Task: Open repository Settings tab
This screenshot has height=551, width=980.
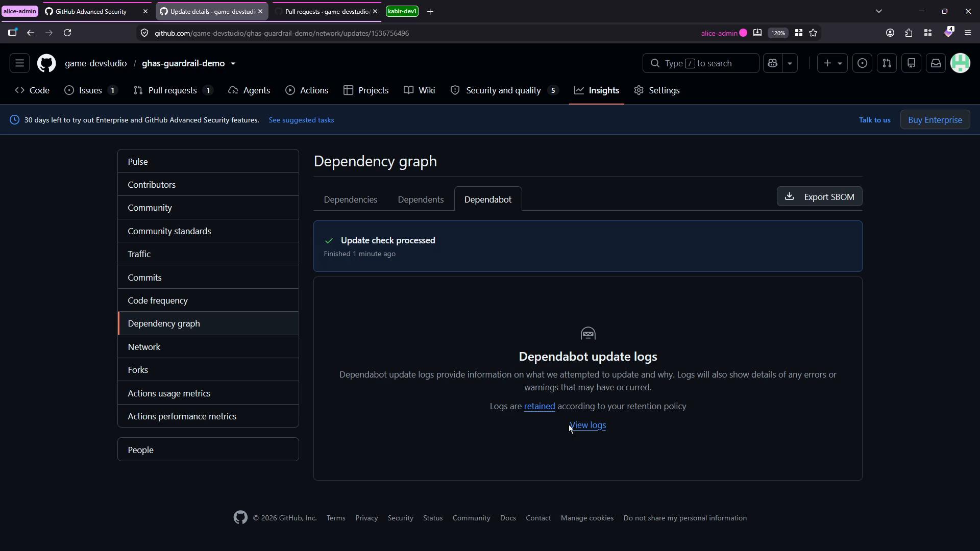Action: pos(657,90)
